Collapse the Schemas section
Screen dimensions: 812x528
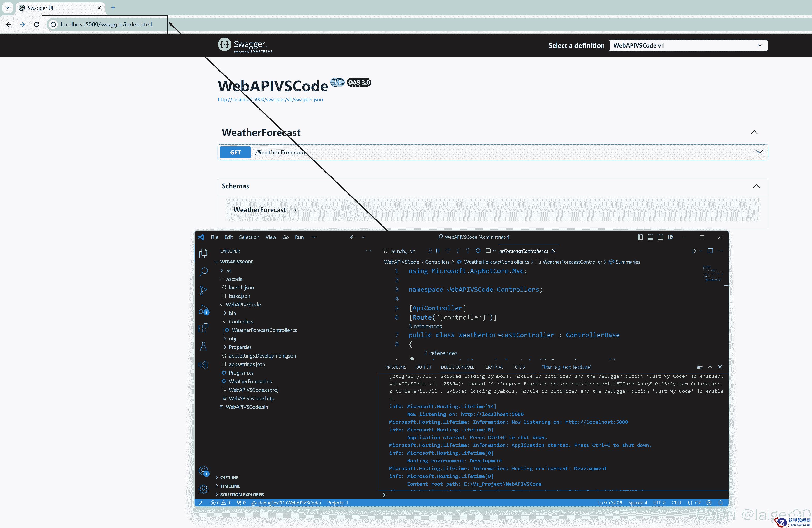click(x=756, y=186)
